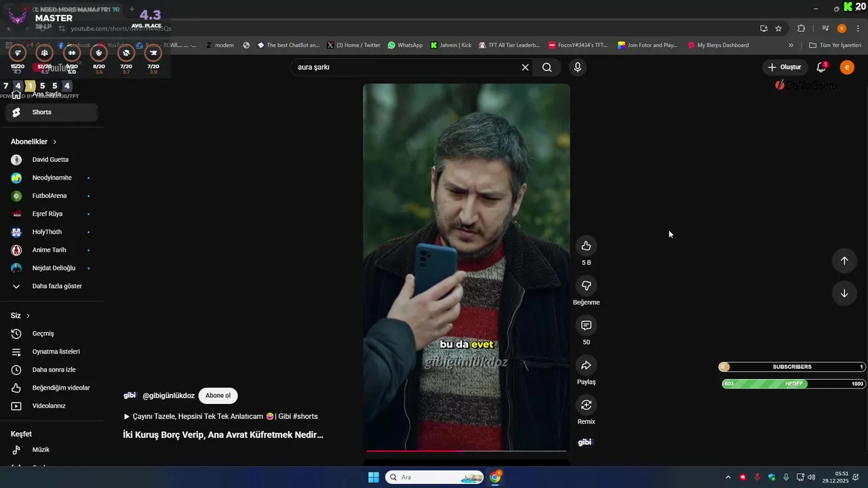Share the short with the Paylaş icon
Screen dimensions: 868x488
click(586, 365)
